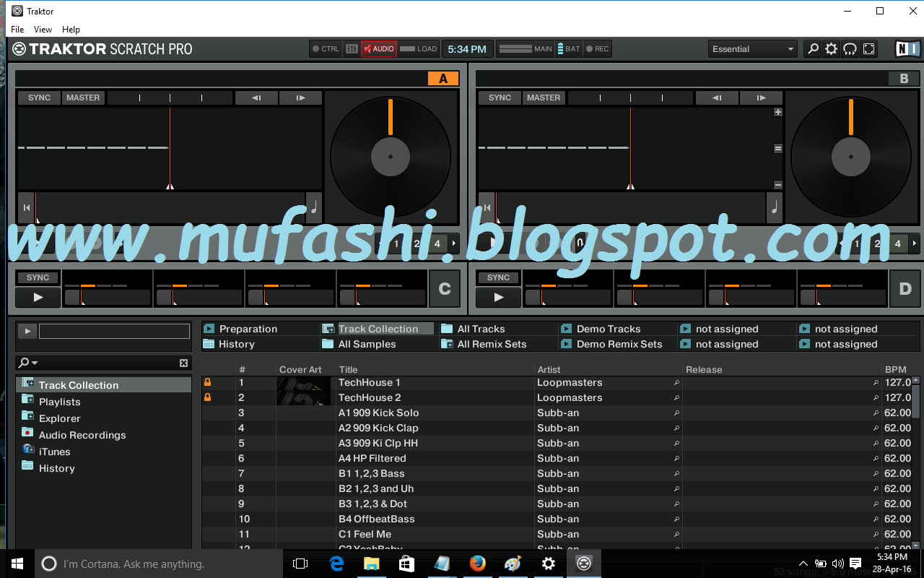Image resolution: width=924 pixels, height=578 pixels.
Task: Open the iTunes node
Action: (x=54, y=452)
